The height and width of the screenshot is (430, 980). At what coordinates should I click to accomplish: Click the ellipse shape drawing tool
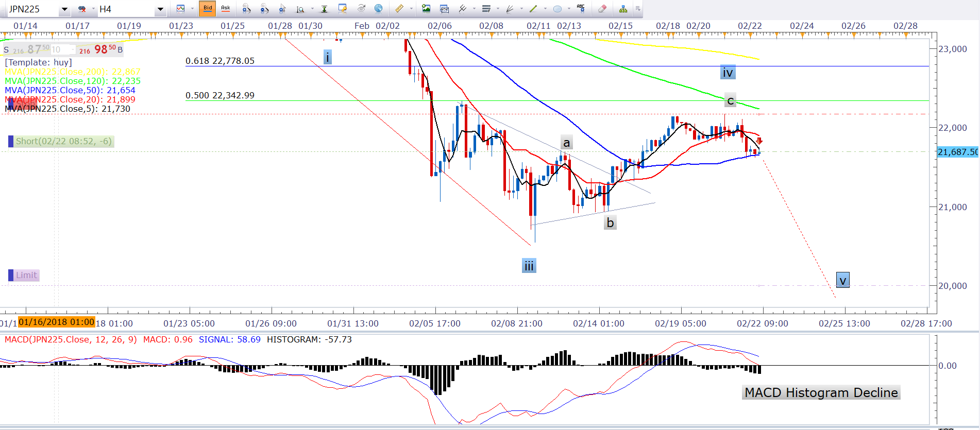tap(557, 9)
